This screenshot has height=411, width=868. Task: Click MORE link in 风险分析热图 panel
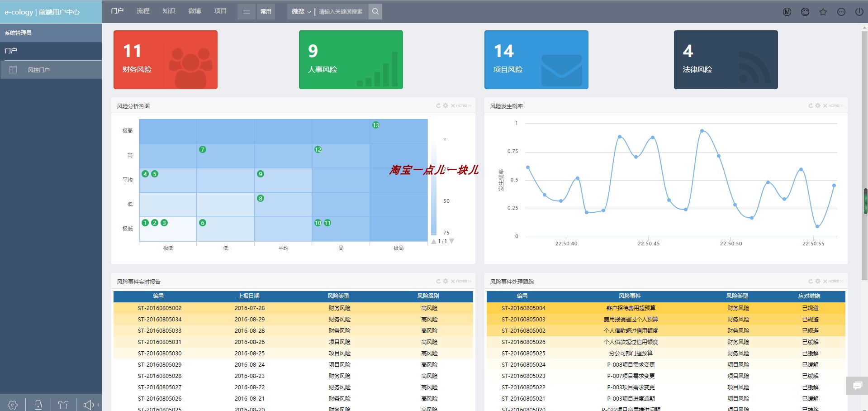pyautogui.click(x=464, y=105)
